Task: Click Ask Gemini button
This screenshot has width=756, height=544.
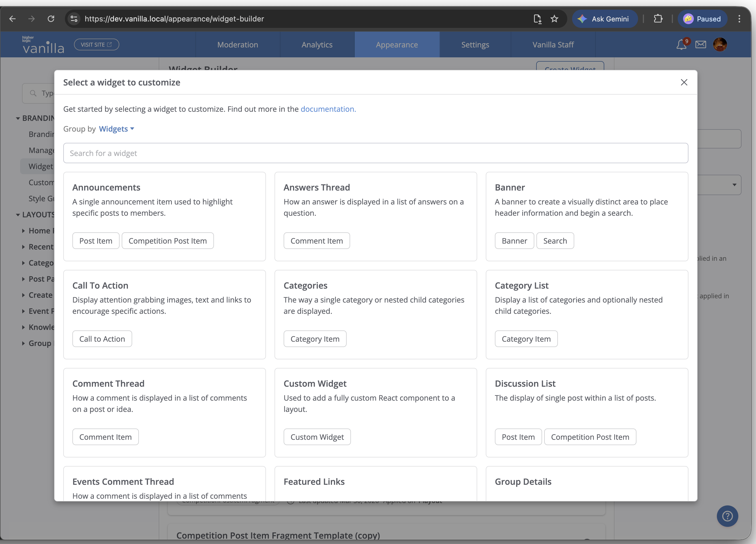Action: click(605, 19)
